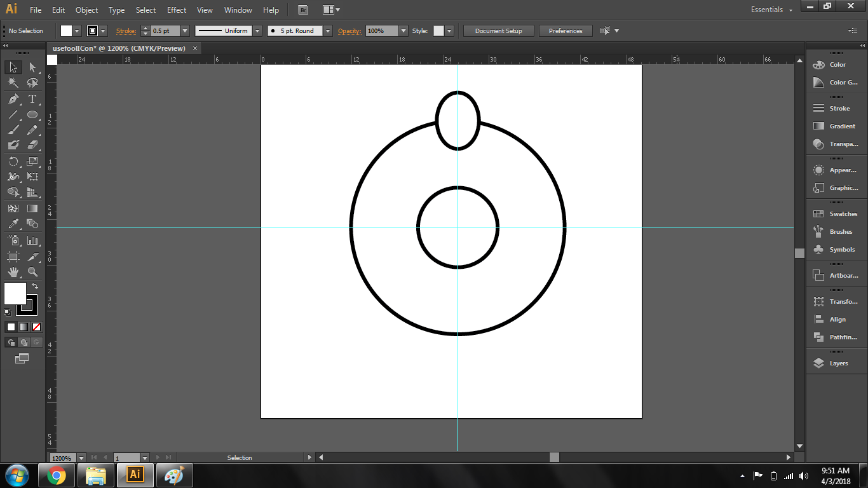The width and height of the screenshot is (868, 488).
Task: Click the Document Setup button
Action: [x=498, y=30]
